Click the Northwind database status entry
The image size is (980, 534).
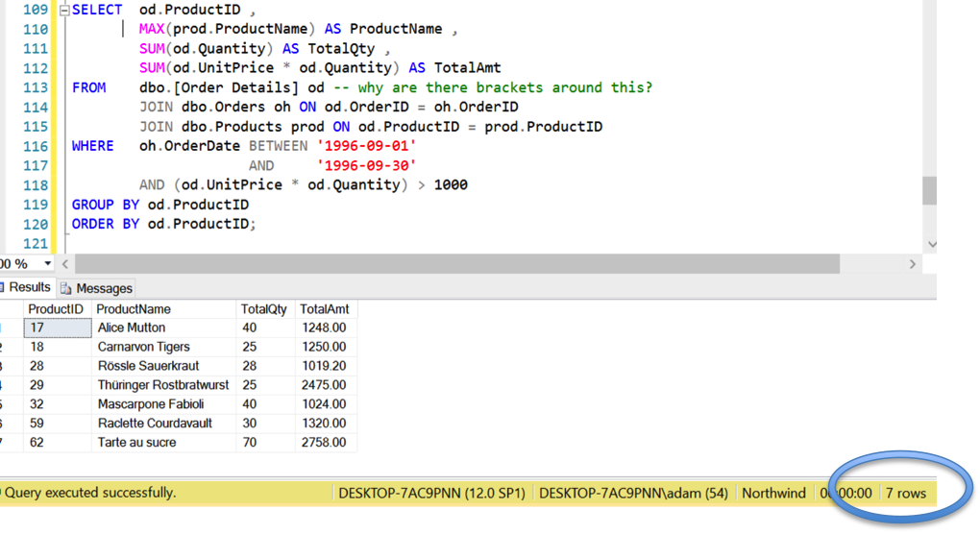[x=773, y=494]
